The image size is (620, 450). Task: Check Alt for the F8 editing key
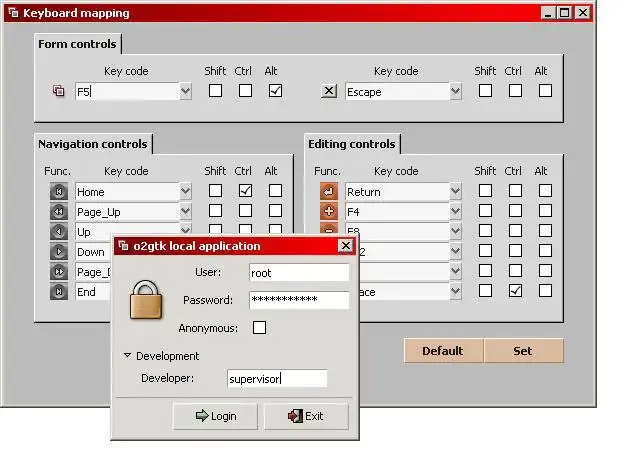[x=545, y=231]
